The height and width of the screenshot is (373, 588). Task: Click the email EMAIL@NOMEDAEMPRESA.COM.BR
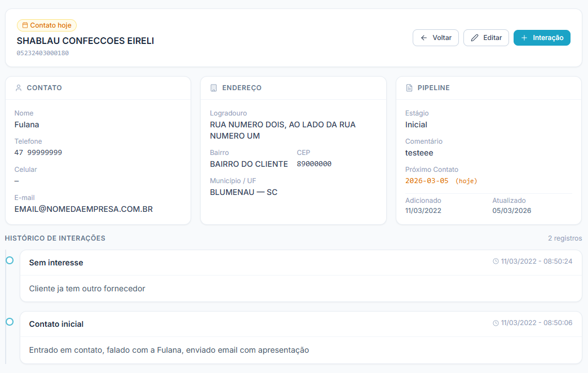click(x=83, y=208)
